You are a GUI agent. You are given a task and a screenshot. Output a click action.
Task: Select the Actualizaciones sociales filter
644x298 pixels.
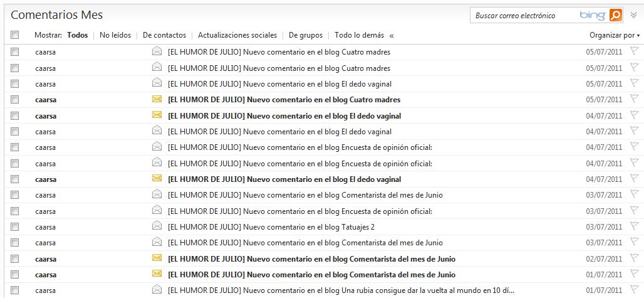coord(237,35)
